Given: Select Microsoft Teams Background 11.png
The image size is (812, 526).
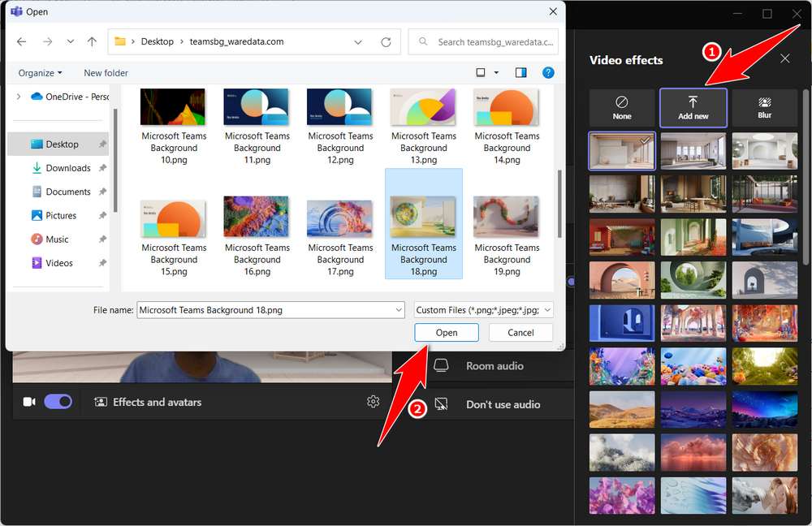Looking at the screenshot, I should tap(257, 126).
